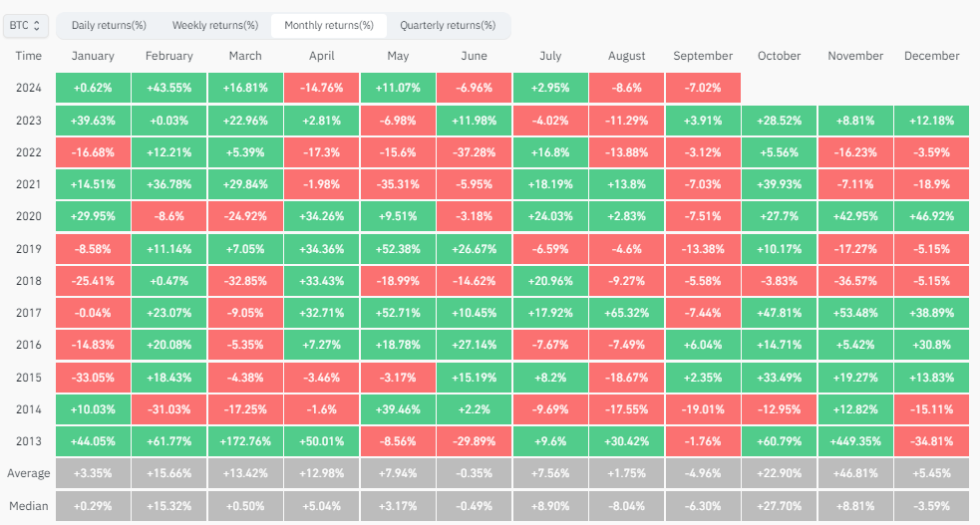Click the March 2013 +172.76% cell
The image size is (980, 525).
(x=245, y=439)
